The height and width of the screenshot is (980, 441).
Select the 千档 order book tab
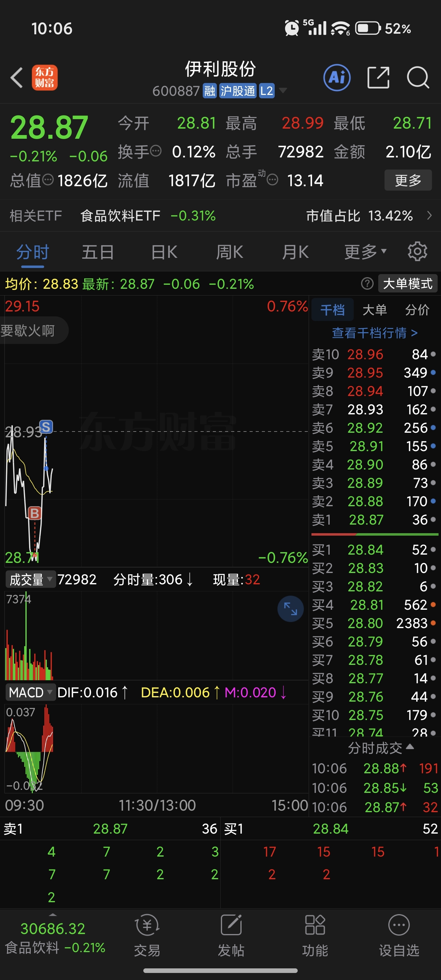tap(333, 310)
